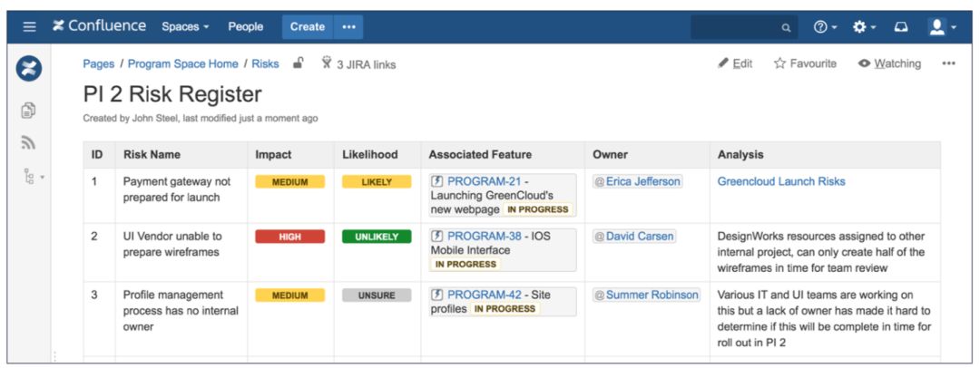Open the ellipsis menu beside Create
Image resolution: width=980 pixels, height=368 pixels.
pyautogui.click(x=348, y=27)
